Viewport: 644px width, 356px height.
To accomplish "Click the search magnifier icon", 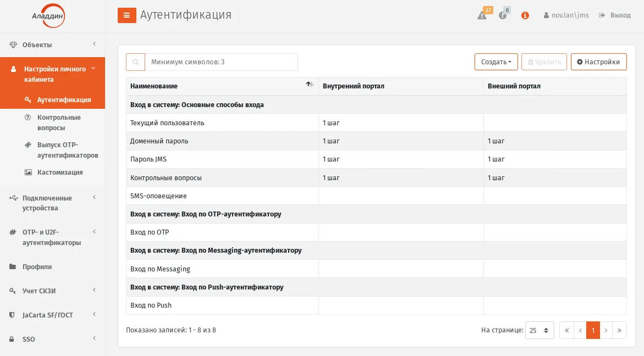I will coord(135,62).
